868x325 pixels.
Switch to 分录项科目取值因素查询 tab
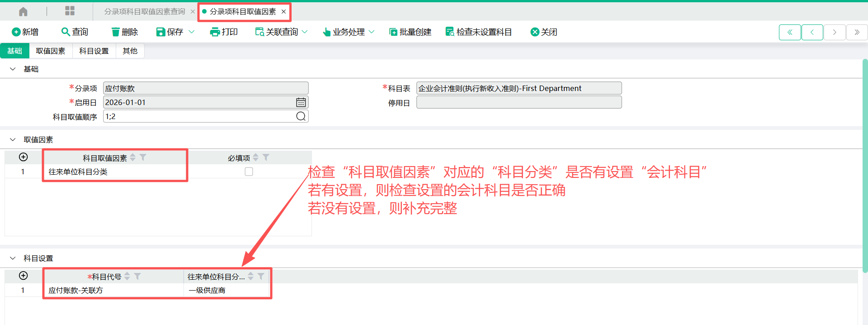[145, 11]
